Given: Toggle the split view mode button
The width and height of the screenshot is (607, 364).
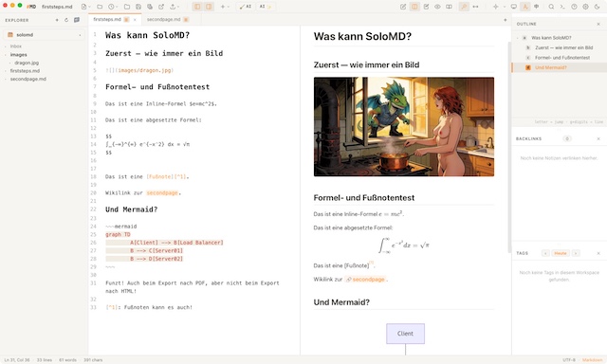Looking at the screenshot, I should 414,7.
